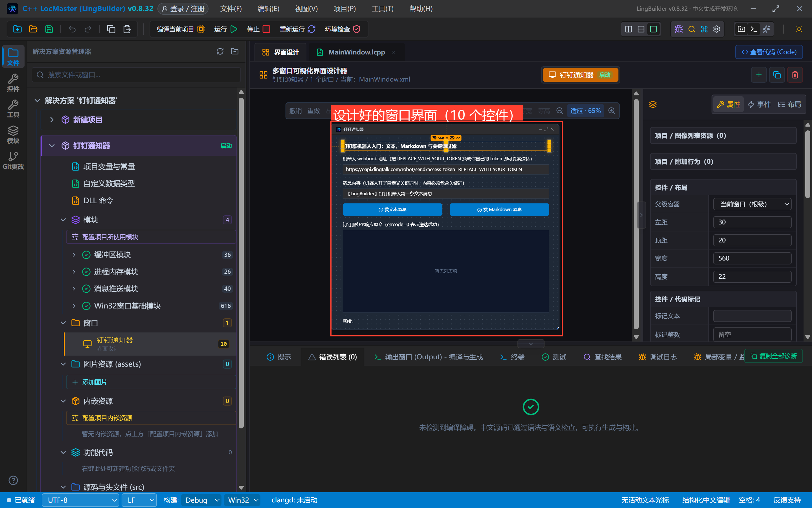Select 钉钉通知器 window item in tree
This screenshot has height=508, width=812.
click(x=150, y=344)
